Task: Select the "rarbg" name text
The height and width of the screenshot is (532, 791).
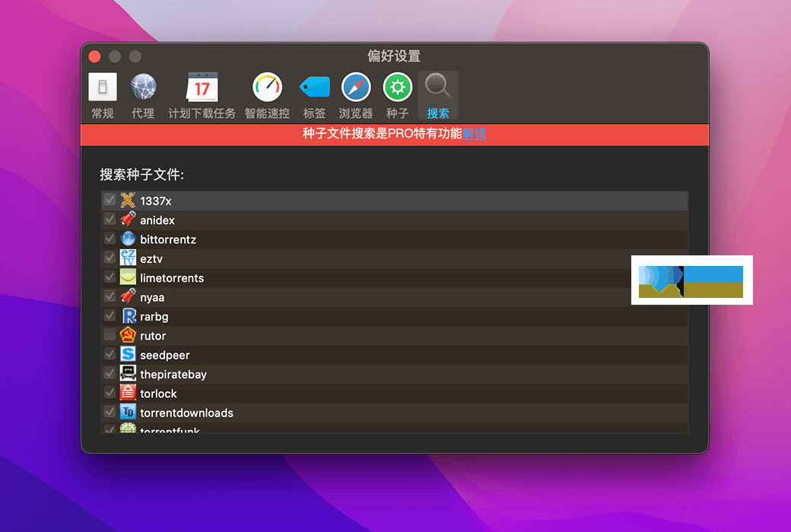Action: 154,317
